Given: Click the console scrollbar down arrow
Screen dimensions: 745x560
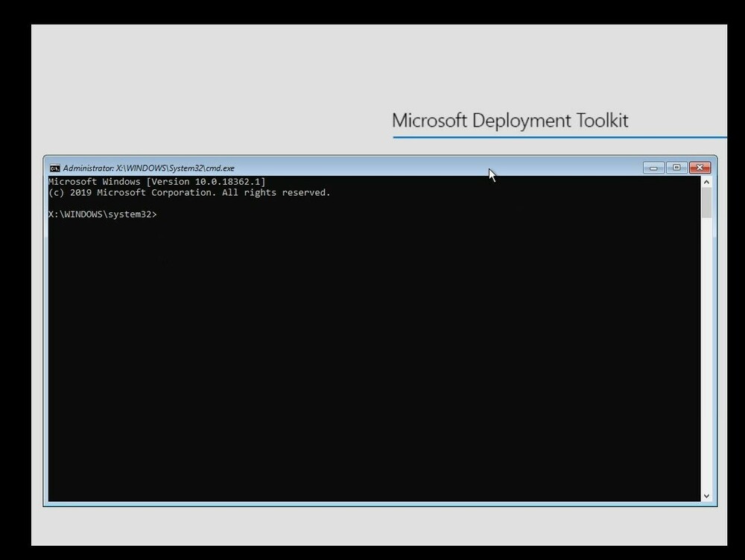Looking at the screenshot, I should pos(706,496).
